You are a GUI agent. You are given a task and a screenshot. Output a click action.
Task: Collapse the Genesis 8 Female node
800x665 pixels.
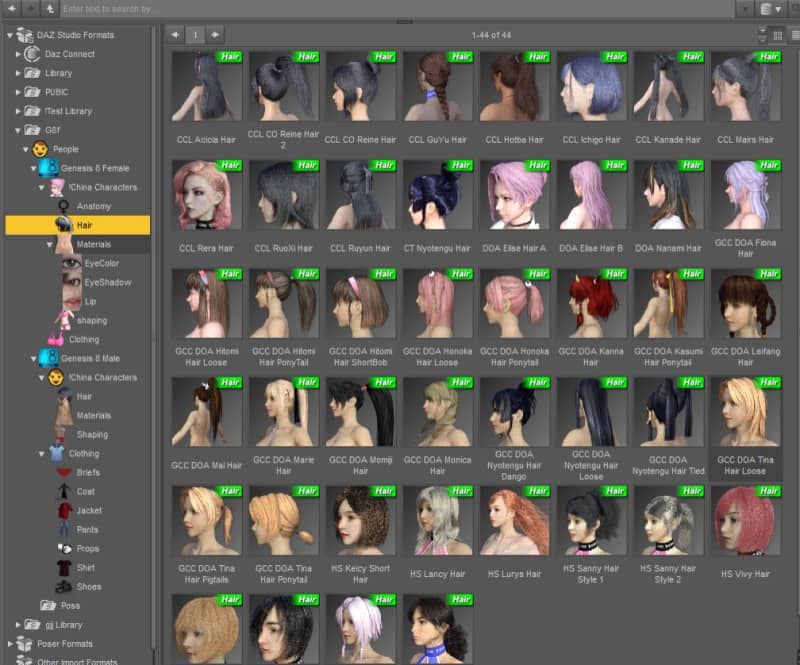click(34, 168)
